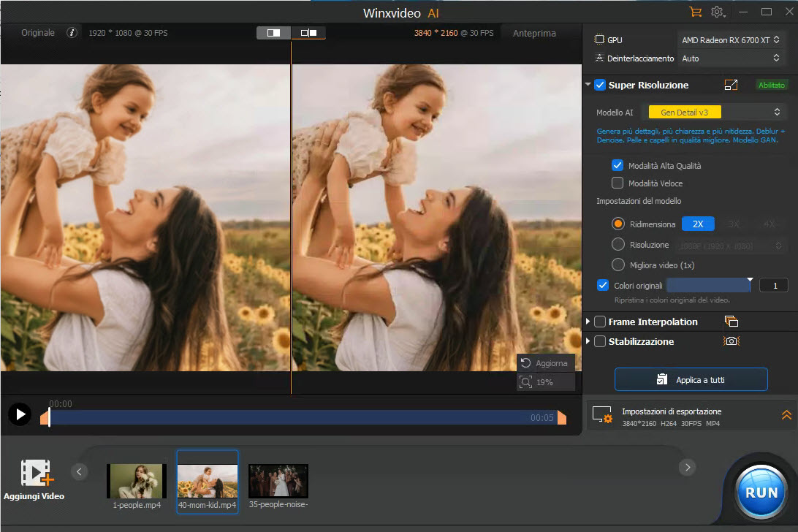Click the trim start marker
The height and width of the screenshot is (532, 798).
(x=45, y=417)
